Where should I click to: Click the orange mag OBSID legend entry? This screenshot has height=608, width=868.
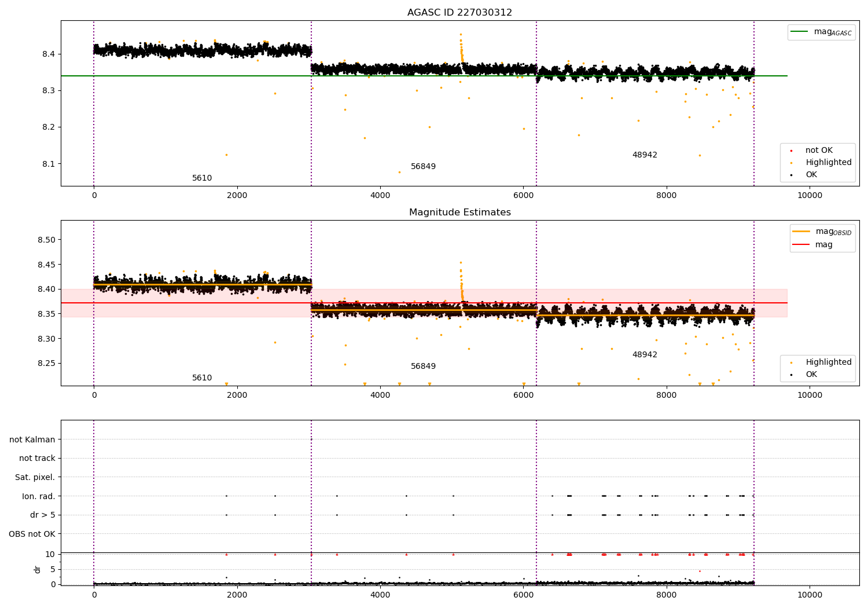[x=822, y=232]
